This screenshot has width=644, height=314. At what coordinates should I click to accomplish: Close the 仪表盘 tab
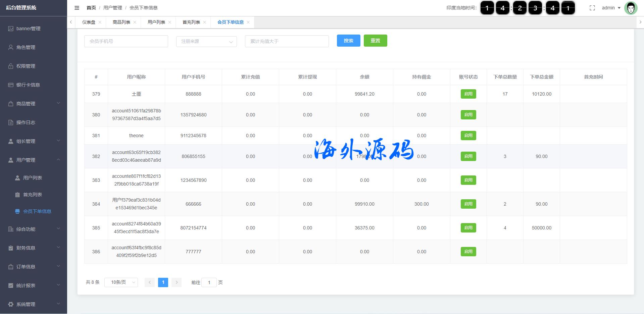[100, 22]
